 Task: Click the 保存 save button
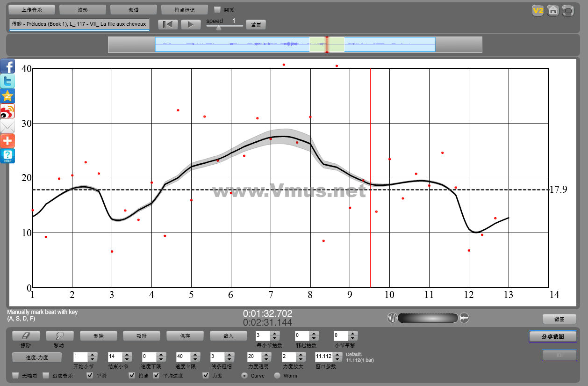pyautogui.click(x=185, y=335)
